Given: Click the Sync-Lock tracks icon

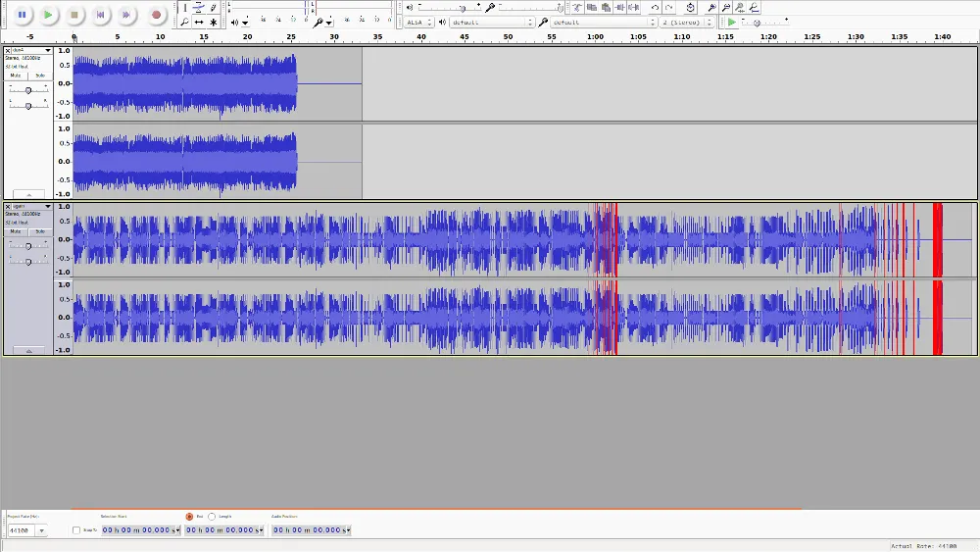Looking at the screenshot, I should pyautogui.click(x=690, y=8).
